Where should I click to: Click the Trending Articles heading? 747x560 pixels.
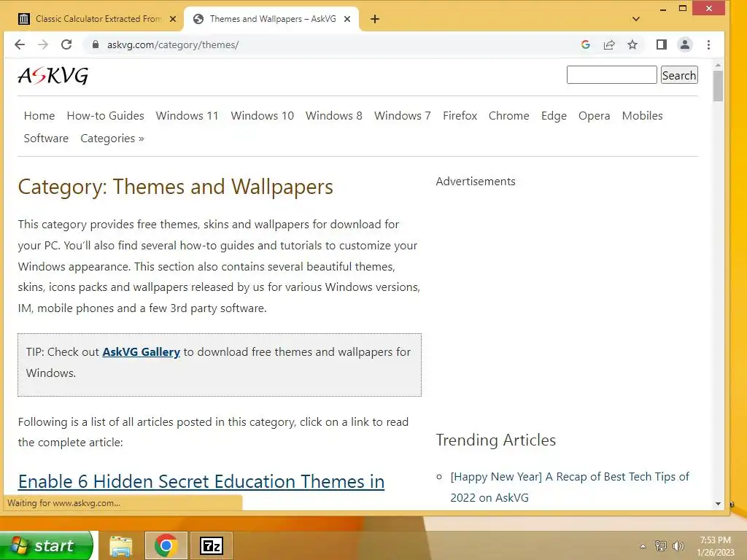tap(496, 440)
